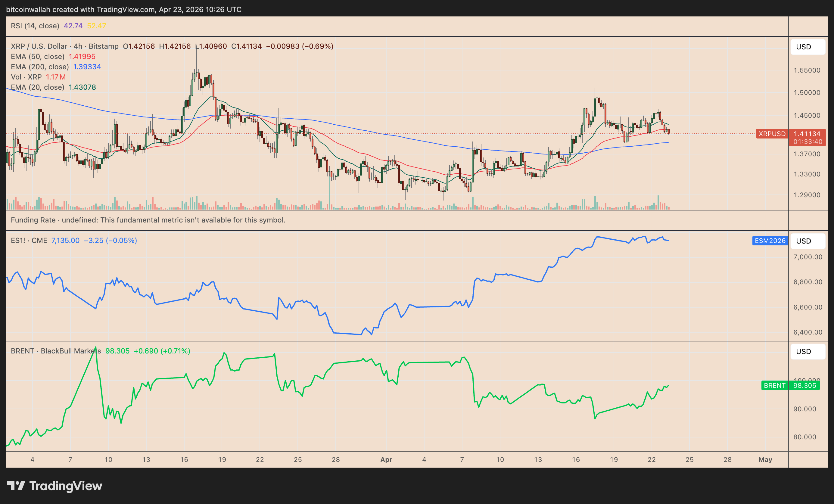Select the EMA (50, close) legend entry
Image resolution: width=834 pixels, height=504 pixels.
(38, 57)
